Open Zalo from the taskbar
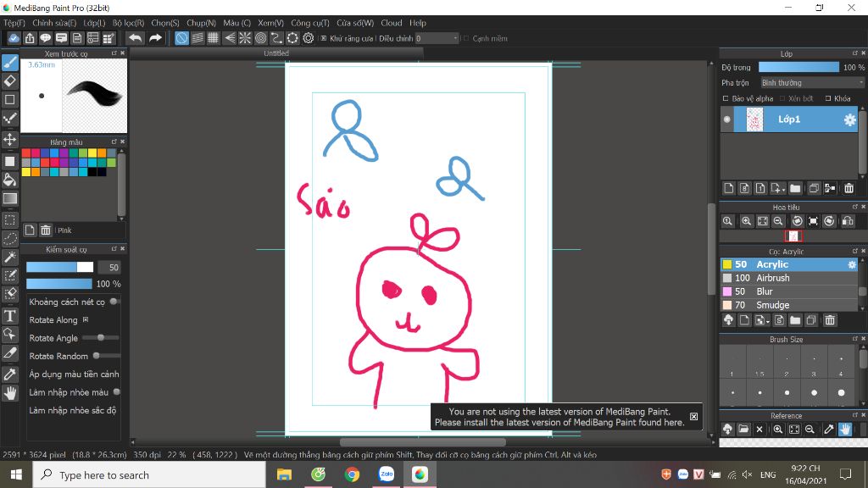Image resolution: width=868 pixels, height=488 pixels. (x=387, y=474)
